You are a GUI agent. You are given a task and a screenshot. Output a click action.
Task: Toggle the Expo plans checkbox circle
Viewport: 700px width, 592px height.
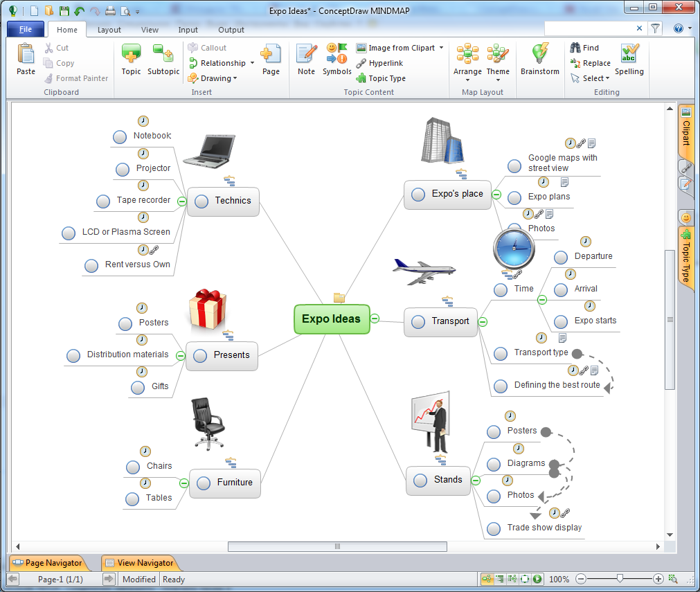(x=514, y=198)
